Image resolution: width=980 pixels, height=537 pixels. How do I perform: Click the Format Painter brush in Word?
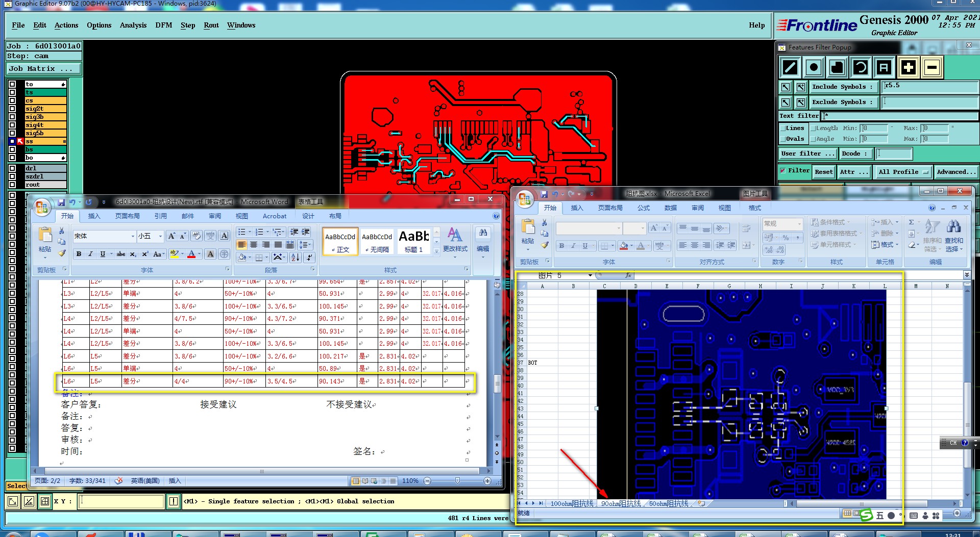[x=62, y=253]
